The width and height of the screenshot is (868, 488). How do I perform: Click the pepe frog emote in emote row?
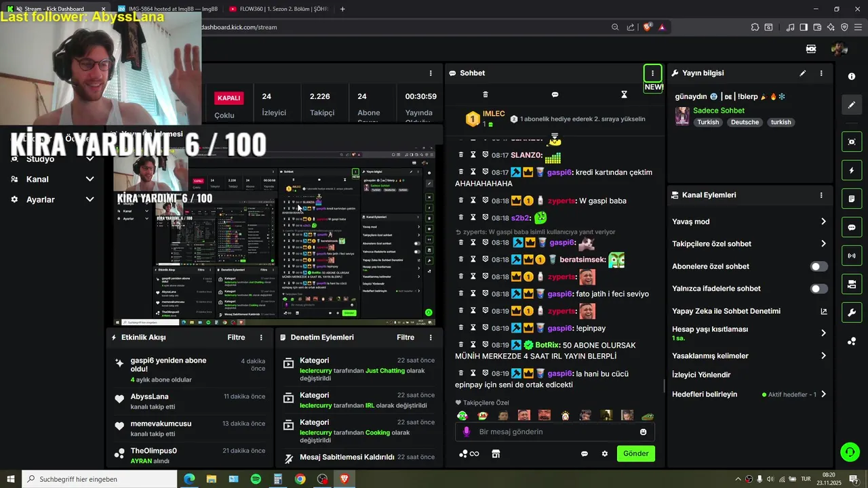pos(648,415)
